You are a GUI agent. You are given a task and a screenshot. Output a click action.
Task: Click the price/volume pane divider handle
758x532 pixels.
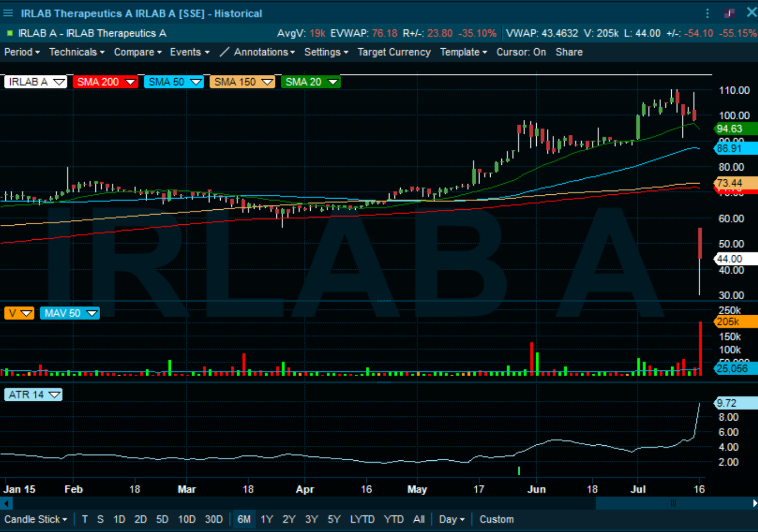coord(384,301)
